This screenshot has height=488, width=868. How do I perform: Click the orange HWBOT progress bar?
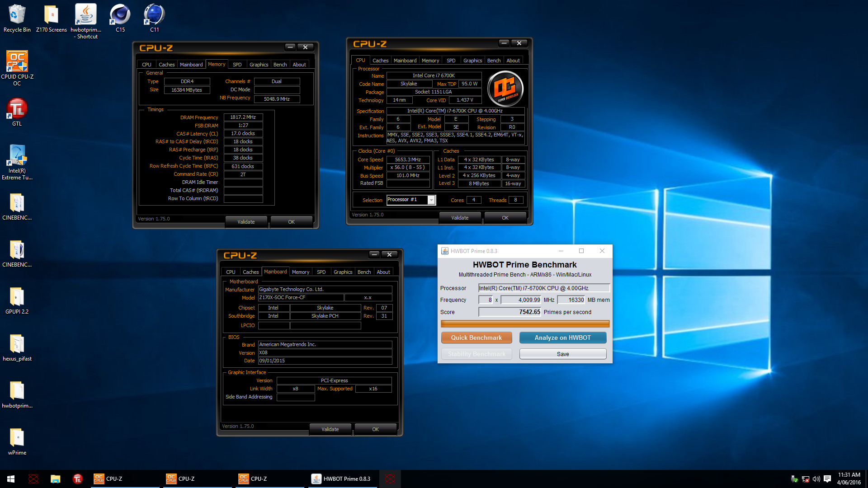pos(525,324)
